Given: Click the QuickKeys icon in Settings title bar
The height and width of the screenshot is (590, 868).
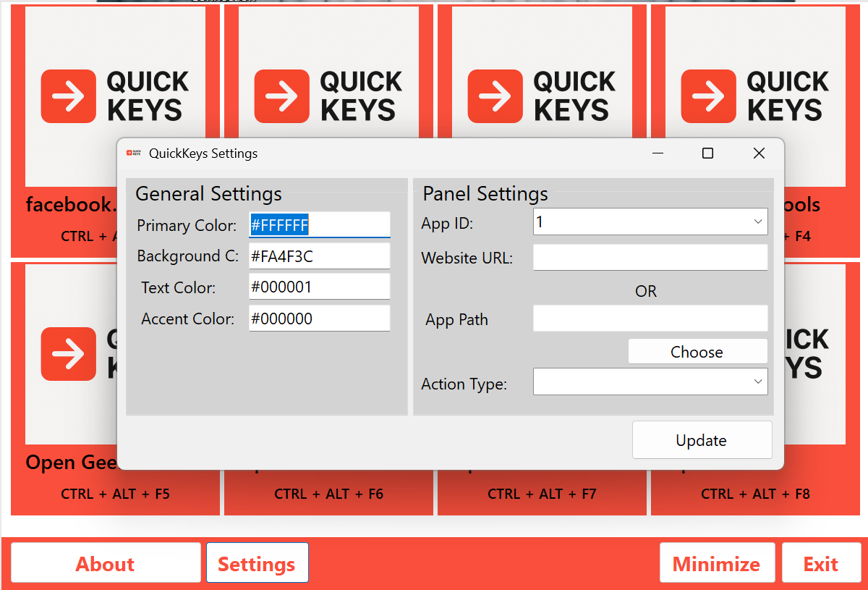Looking at the screenshot, I should coord(133,153).
